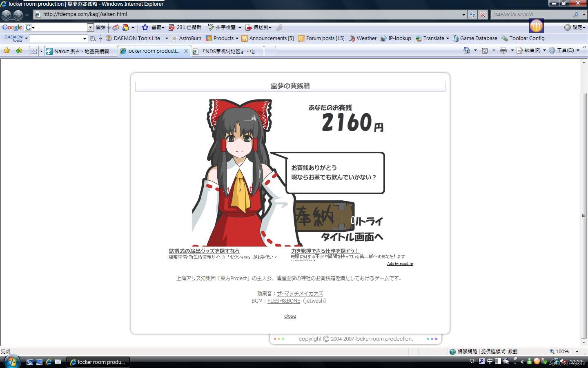Click the Google toolbar colorful blocks icon
The width and height of the screenshot is (588, 368).
coord(125,27)
